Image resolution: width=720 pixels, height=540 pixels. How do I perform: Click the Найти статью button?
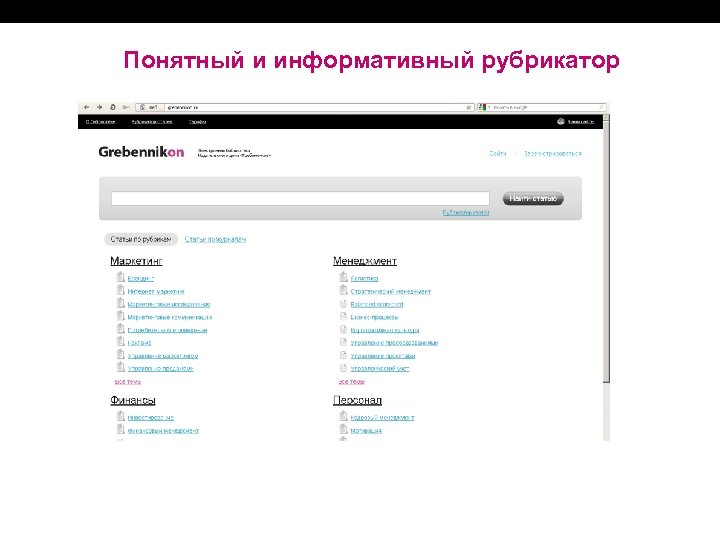[x=533, y=198]
